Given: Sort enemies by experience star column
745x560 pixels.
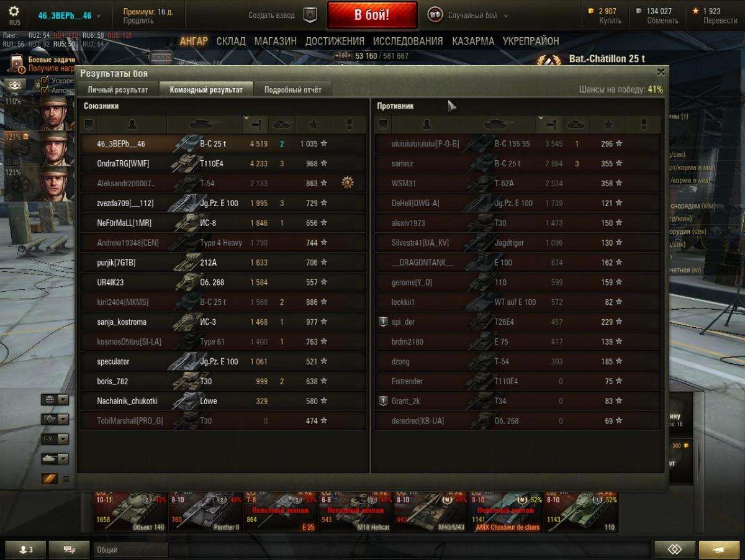Looking at the screenshot, I should click(x=608, y=124).
